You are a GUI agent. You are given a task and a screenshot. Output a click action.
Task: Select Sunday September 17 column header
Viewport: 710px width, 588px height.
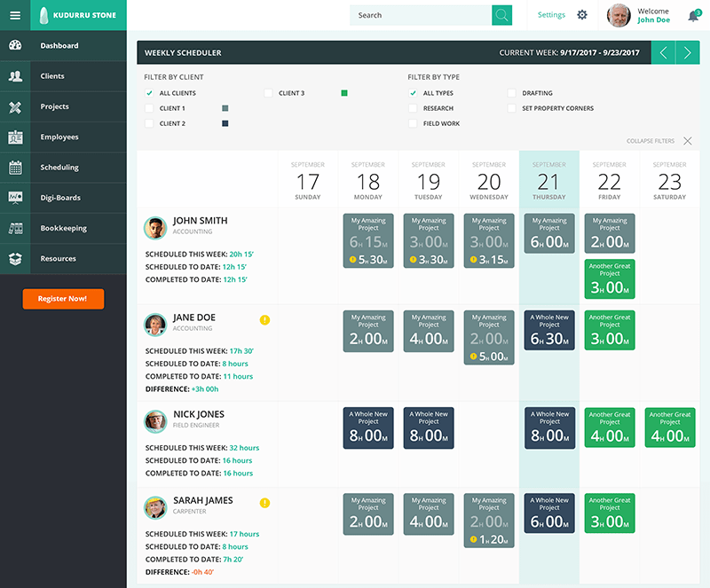point(307,180)
